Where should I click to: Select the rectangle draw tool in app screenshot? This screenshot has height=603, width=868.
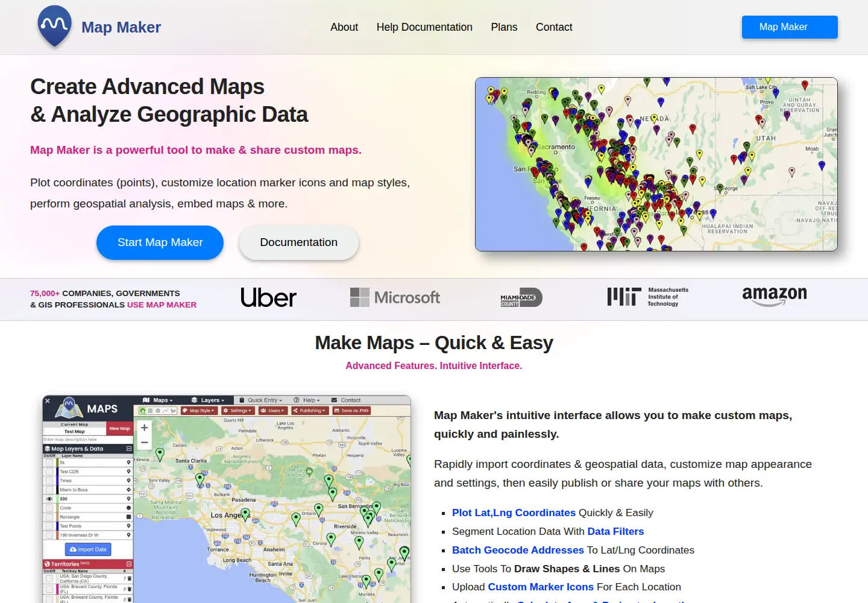pyautogui.click(x=150, y=411)
